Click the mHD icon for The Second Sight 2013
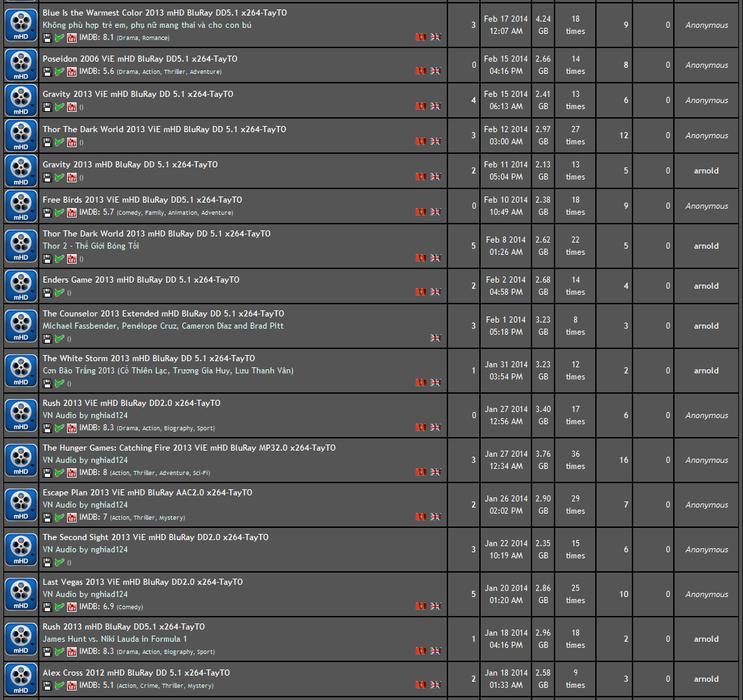 [x=21, y=550]
